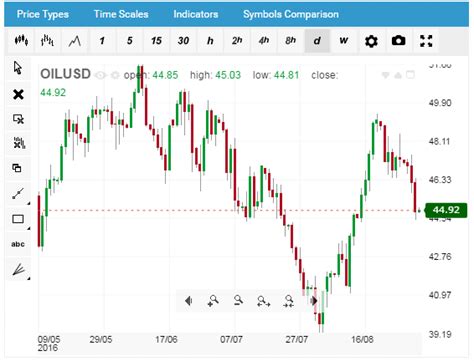Click the remove selected object tool
This screenshot has width=474, height=361.
tap(18, 119)
